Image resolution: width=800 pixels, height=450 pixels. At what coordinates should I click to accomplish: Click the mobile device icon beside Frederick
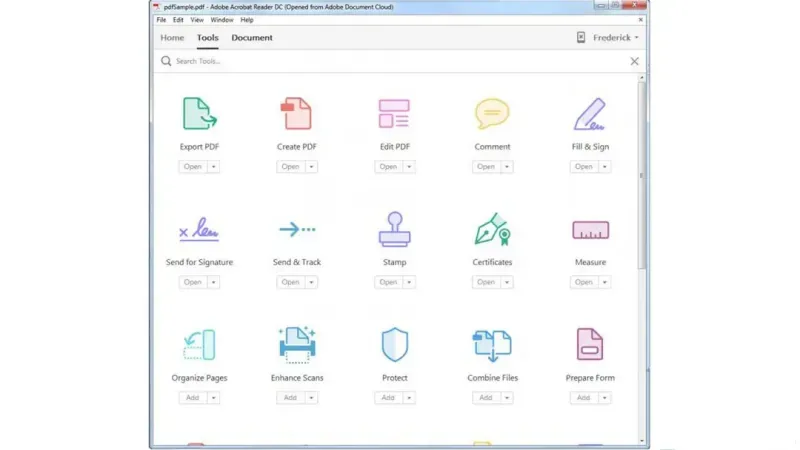click(x=581, y=37)
